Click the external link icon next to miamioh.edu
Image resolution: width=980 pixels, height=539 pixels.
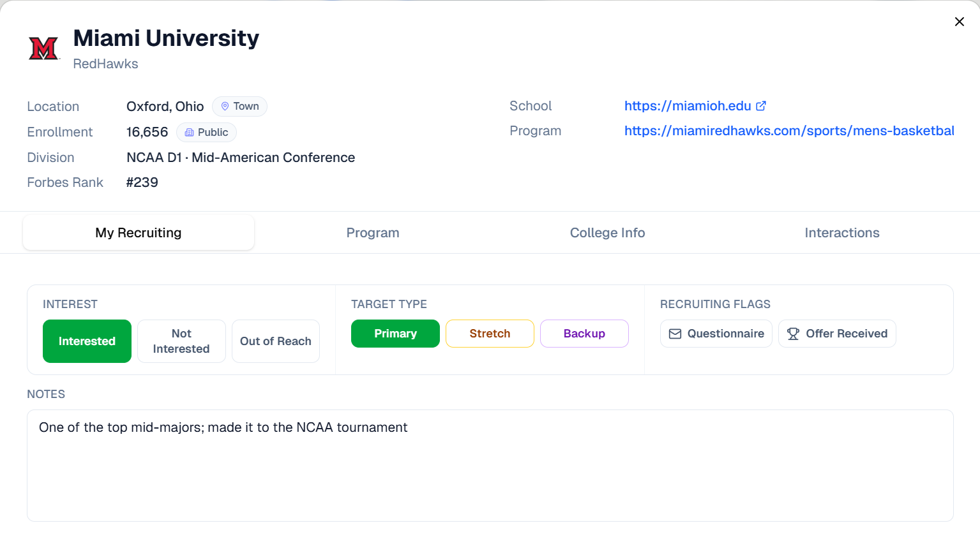click(x=761, y=106)
